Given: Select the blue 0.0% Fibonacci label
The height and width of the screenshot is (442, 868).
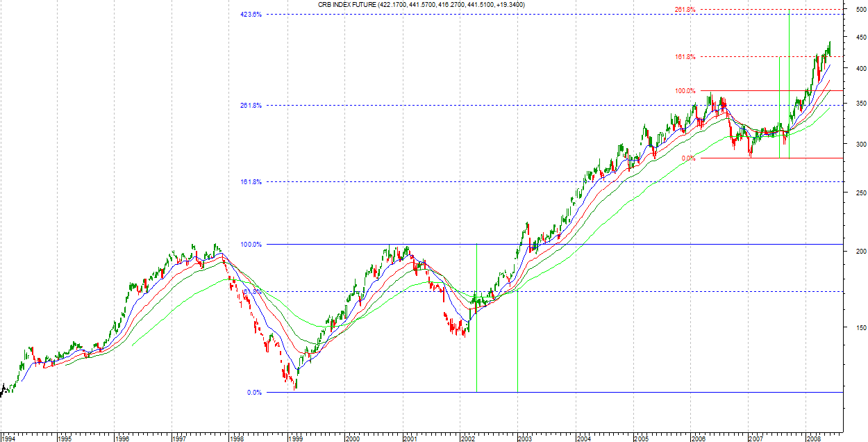Looking at the screenshot, I should pos(254,393).
